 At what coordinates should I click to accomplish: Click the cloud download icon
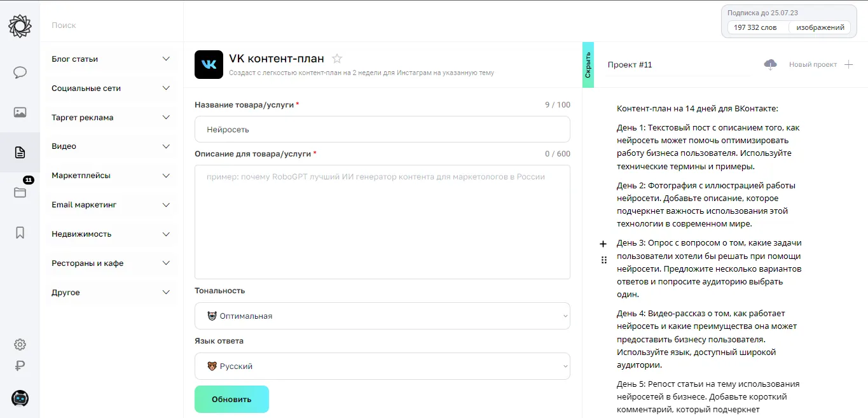[770, 64]
